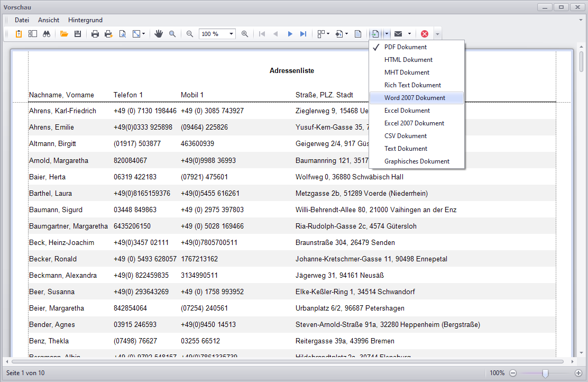The width and height of the screenshot is (588, 382).
Task: Choose CSV Dokument export format
Action: [x=405, y=136]
